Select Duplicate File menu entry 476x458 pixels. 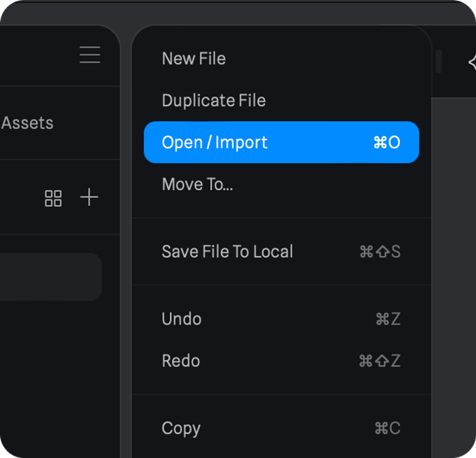coord(214,100)
